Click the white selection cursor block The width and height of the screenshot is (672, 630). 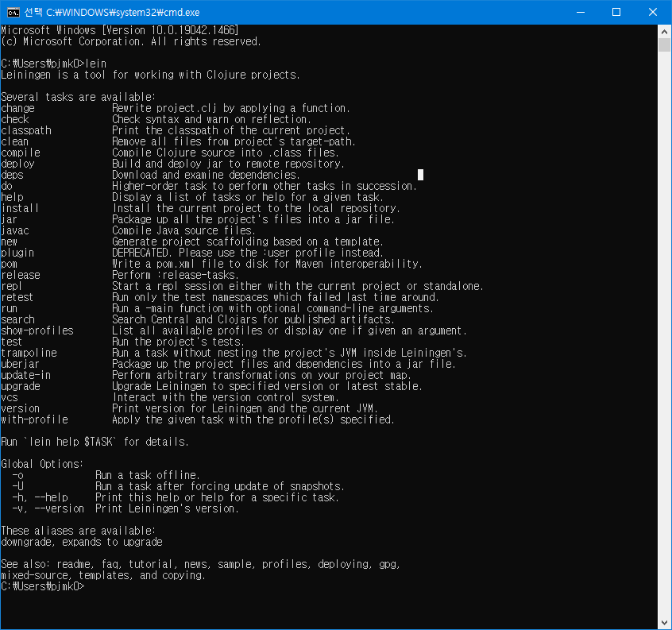pyautogui.click(x=420, y=175)
